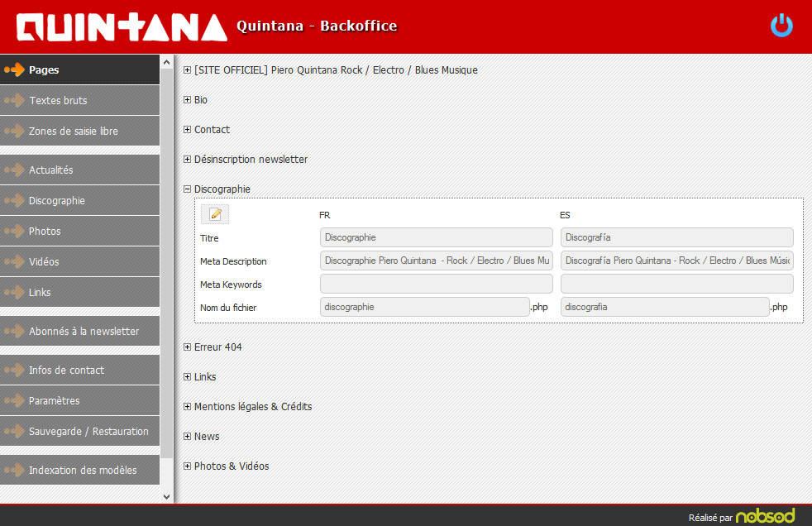Expand the Links page entry
Screen dimensions: 812x526
click(x=188, y=376)
